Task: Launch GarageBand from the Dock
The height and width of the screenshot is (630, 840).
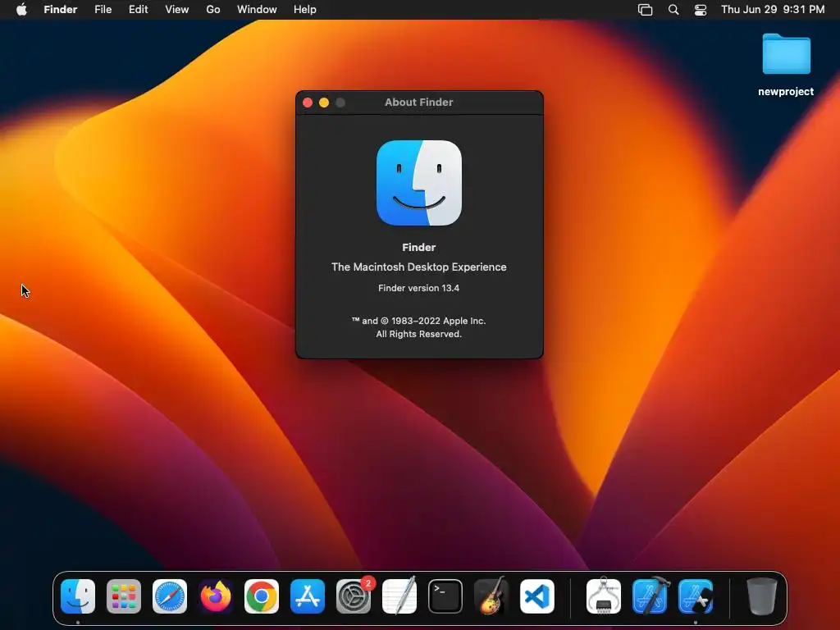Action: (x=491, y=596)
